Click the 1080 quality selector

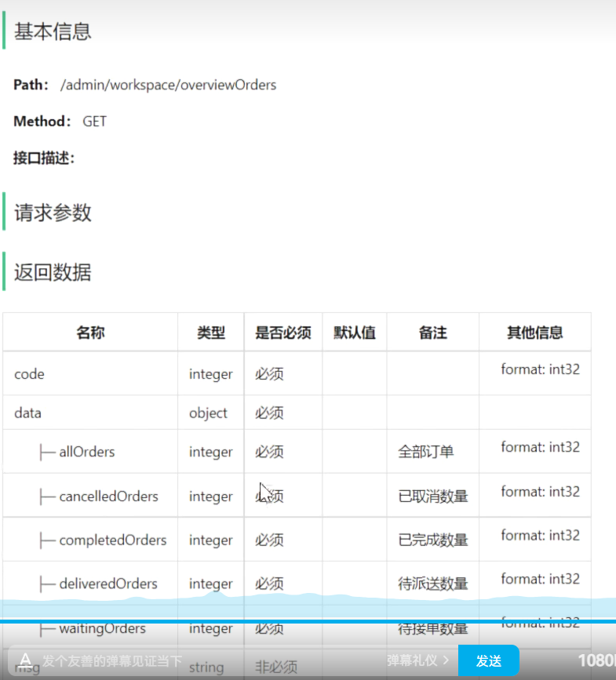pos(596,660)
